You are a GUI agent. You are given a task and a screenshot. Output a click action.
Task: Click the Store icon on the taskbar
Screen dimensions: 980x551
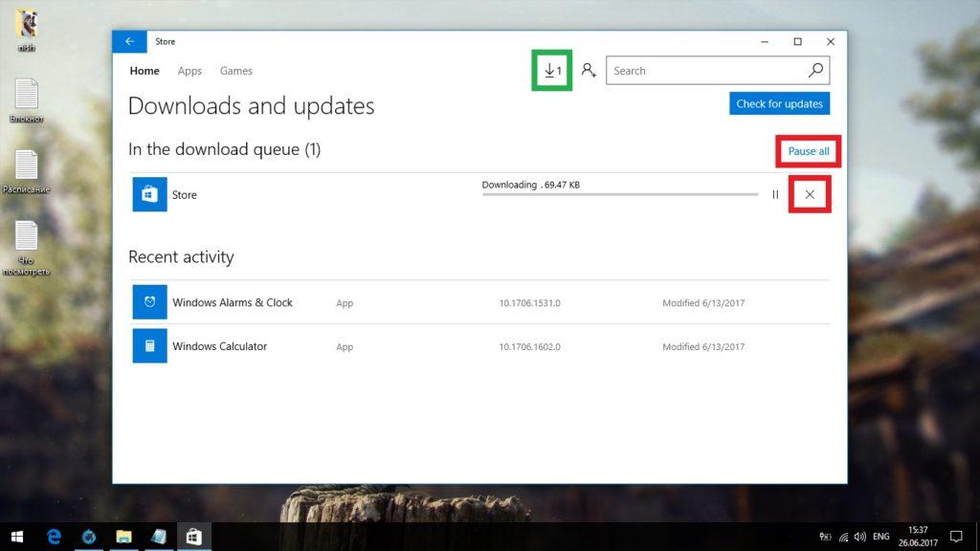[x=193, y=537]
